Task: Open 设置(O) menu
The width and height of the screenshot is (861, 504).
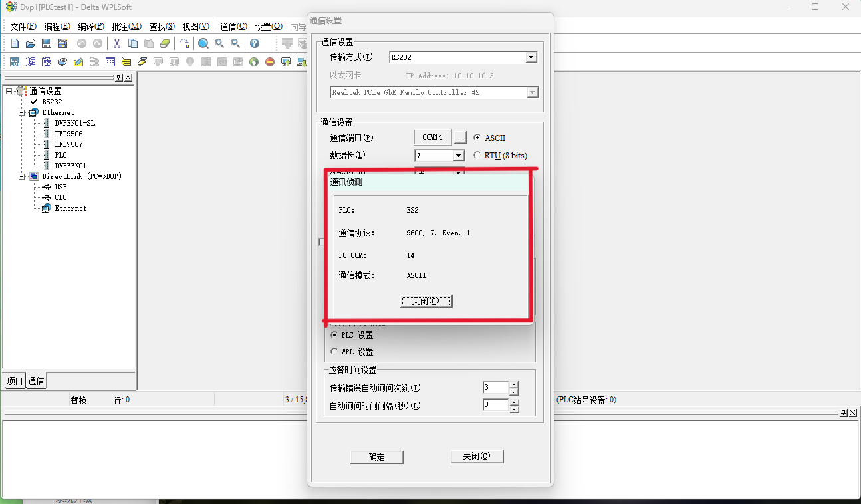Action: [x=269, y=27]
